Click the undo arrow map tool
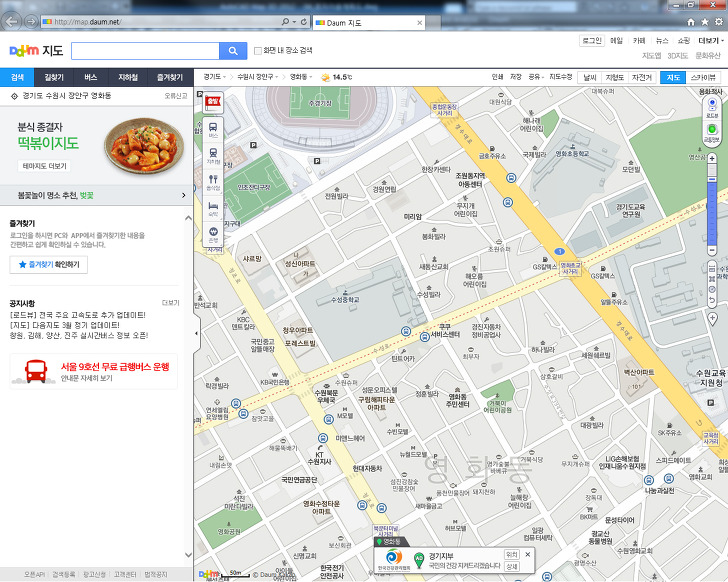 [712, 300]
